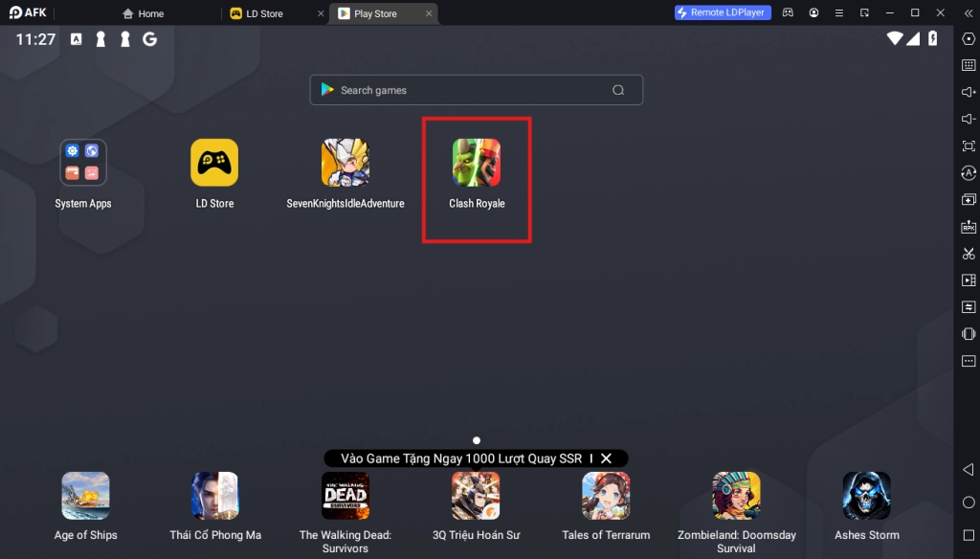This screenshot has width=980, height=559.
Task: Toggle fullscreen icon in sidebar
Action: (x=969, y=145)
